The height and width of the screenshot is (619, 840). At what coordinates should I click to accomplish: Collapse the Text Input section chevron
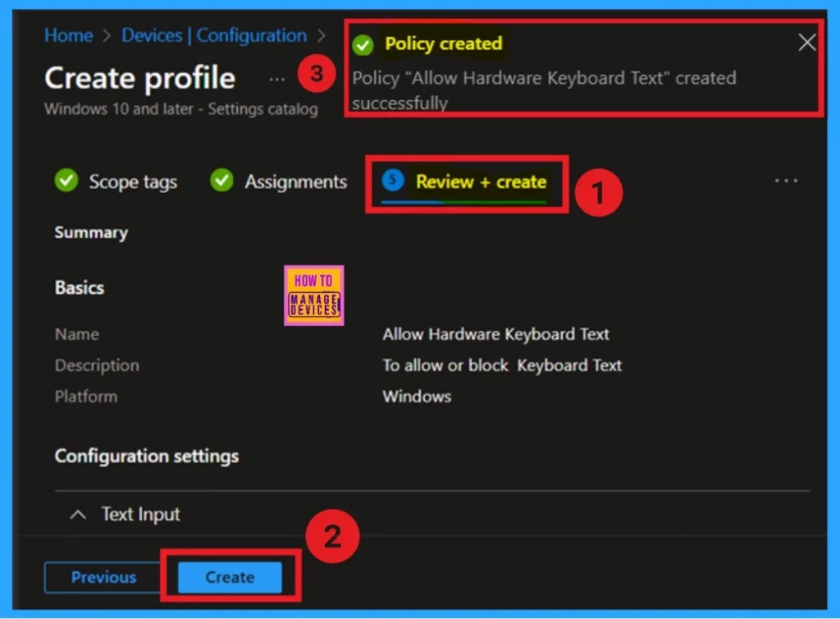click(78, 515)
